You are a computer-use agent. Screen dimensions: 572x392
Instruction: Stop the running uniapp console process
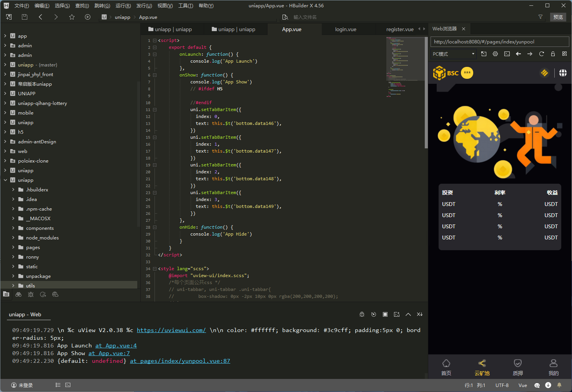385,314
